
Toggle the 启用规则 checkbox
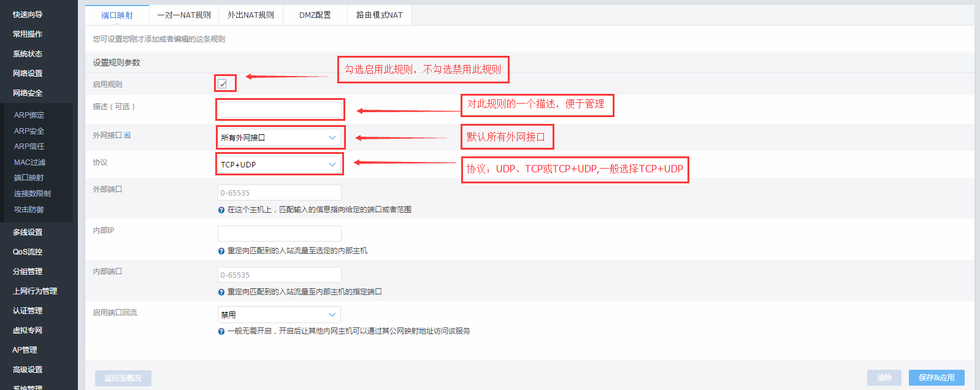[x=223, y=84]
